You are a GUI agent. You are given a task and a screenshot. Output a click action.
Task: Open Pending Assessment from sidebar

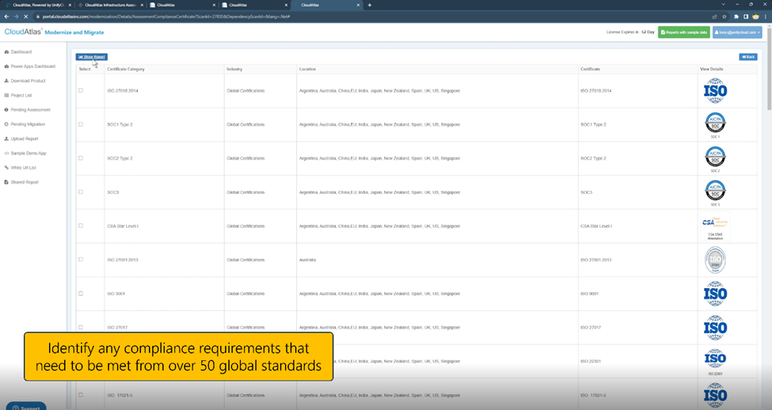click(27, 110)
